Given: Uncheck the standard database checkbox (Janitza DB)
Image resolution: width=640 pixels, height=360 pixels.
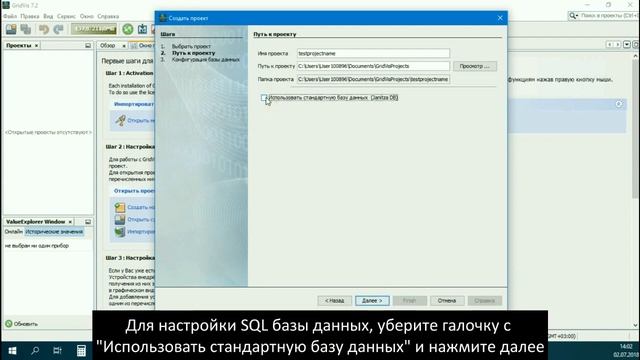Looking at the screenshot, I should click(264, 98).
